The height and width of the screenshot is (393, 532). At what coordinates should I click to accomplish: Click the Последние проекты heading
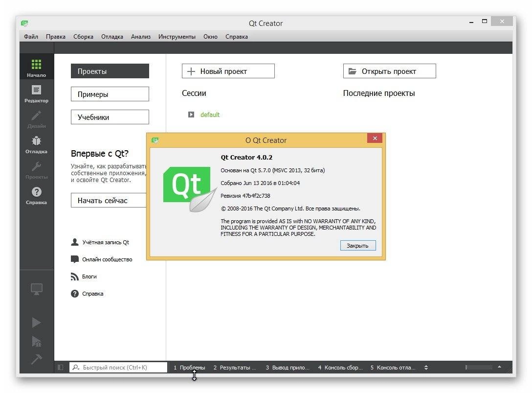[x=379, y=93]
